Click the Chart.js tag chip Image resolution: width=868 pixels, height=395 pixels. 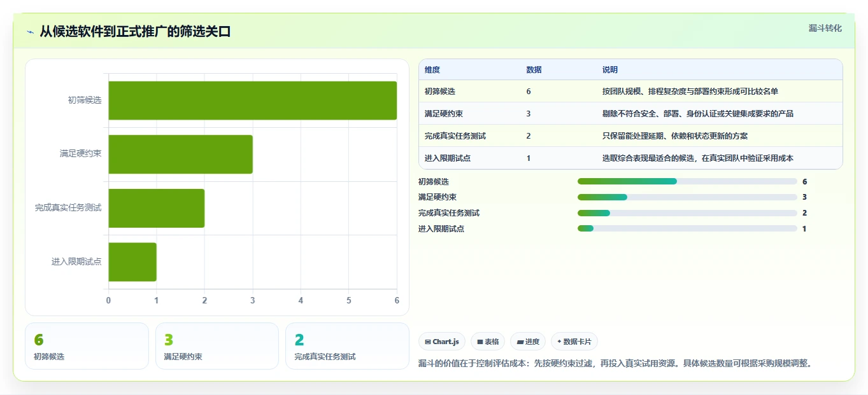point(442,342)
